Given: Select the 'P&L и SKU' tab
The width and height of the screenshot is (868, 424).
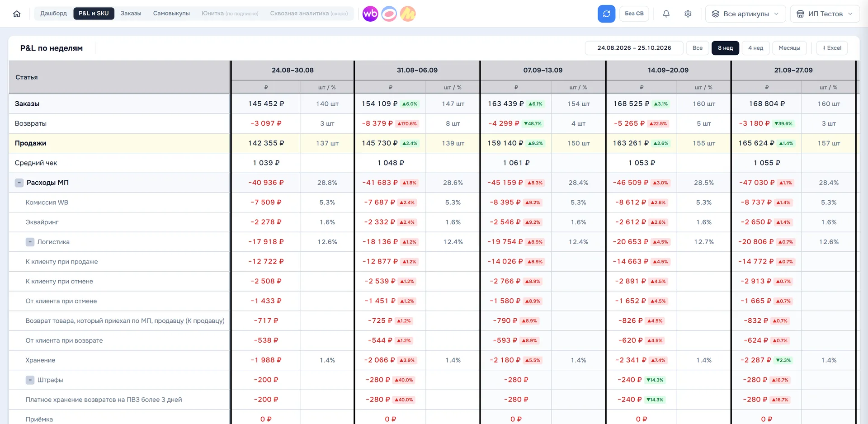Looking at the screenshot, I should pyautogui.click(x=94, y=14).
